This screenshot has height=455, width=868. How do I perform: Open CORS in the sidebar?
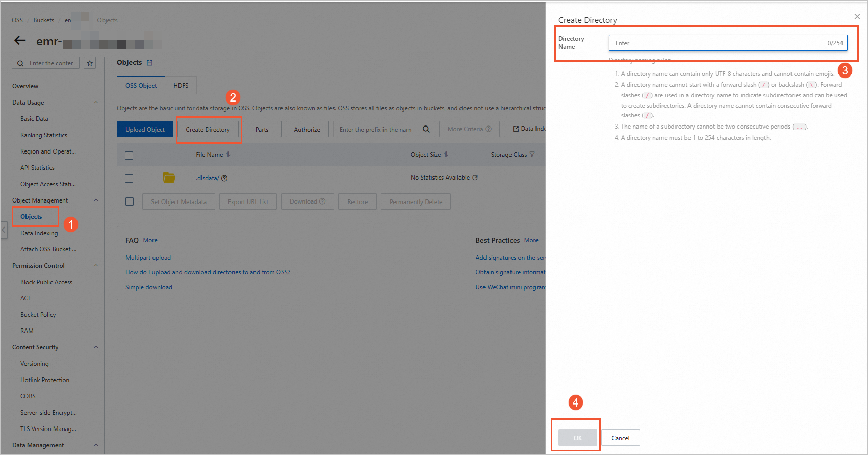[28, 396]
